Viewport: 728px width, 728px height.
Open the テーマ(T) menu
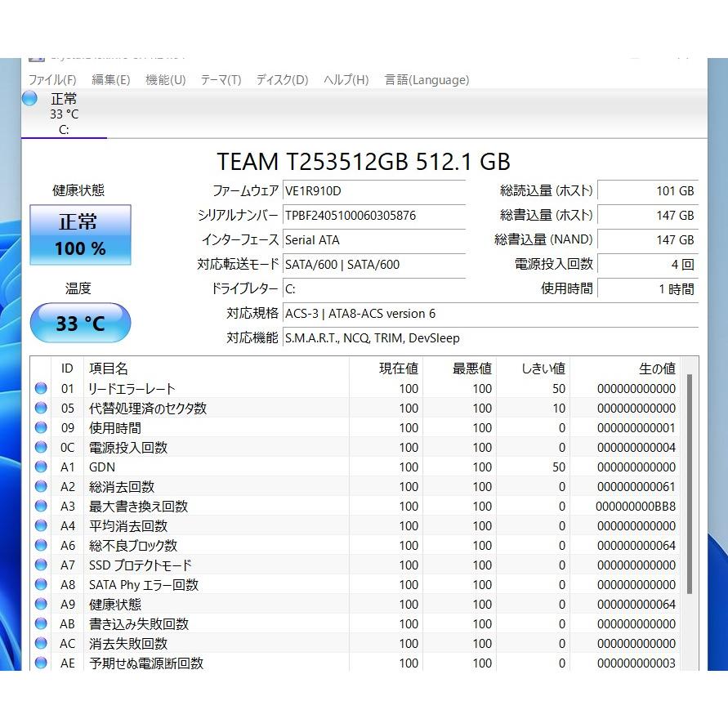click(221, 80)
